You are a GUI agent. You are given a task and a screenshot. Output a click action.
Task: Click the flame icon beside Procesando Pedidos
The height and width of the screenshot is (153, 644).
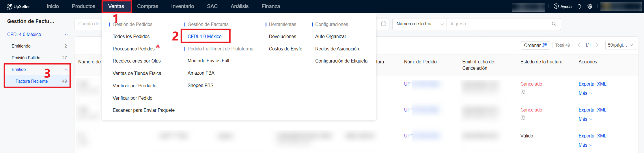(x=158, y=46)
